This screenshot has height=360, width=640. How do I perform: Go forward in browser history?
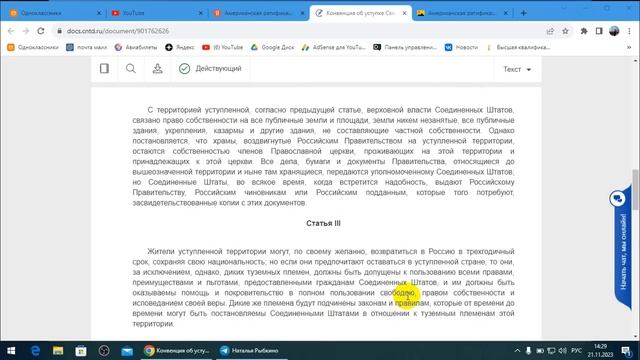pos(26,31)
